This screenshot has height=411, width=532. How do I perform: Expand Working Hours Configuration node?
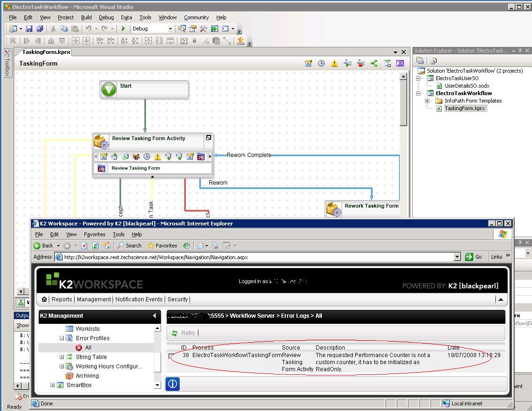[62, 366]
